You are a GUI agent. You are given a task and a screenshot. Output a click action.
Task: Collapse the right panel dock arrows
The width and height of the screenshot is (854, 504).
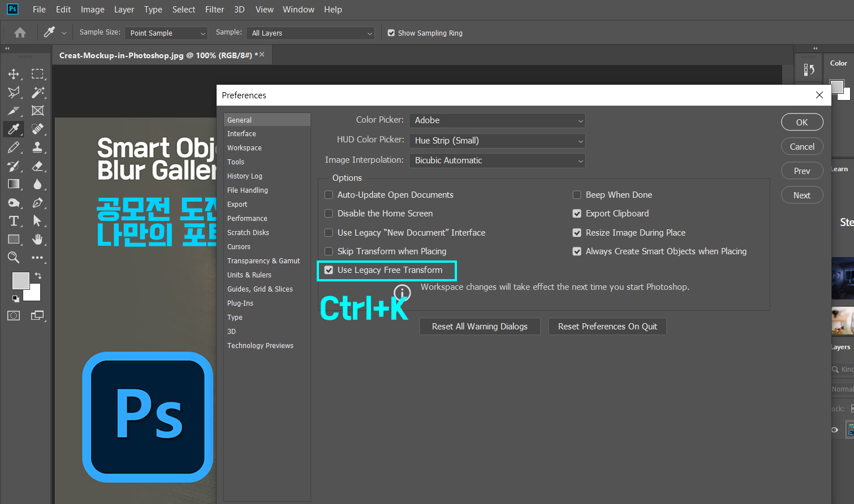815,49
